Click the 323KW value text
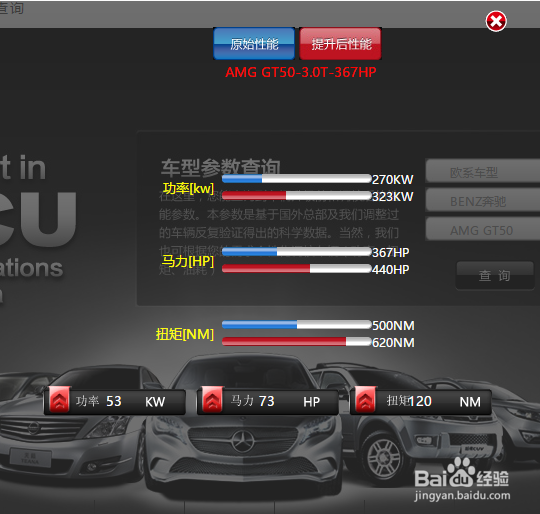This screenshot has height=514, width=540. [x=393, y=196]
